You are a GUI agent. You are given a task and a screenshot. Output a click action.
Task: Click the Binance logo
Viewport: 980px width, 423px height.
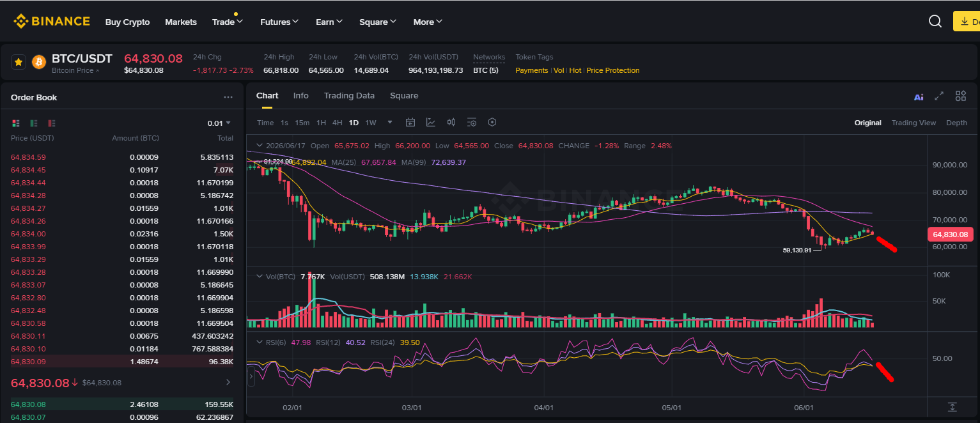pos(52,21)
